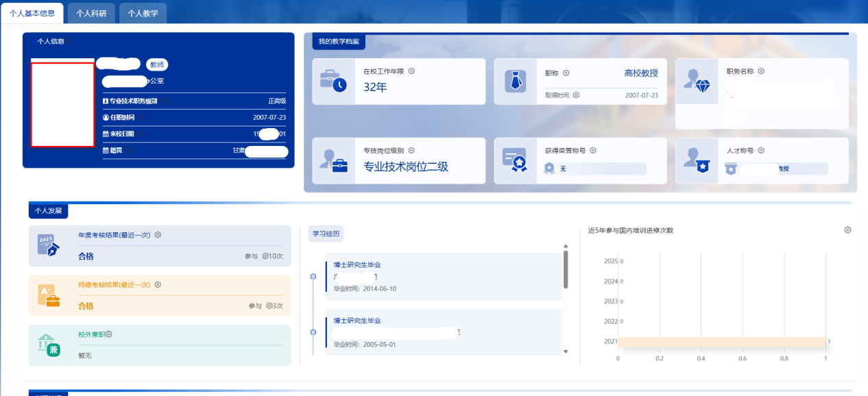
Task: Click gear icon next to 在校工作年限
Action: click(x=411, y=71)
